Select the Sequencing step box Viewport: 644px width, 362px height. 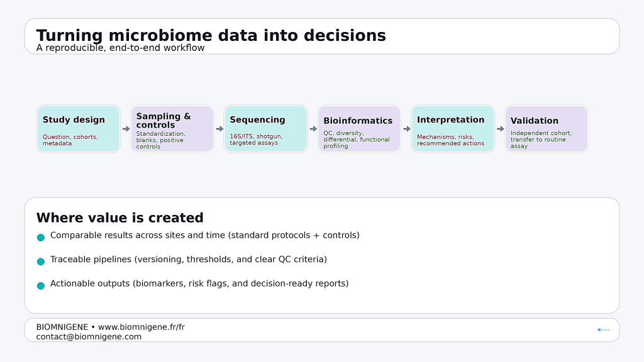[266, 129]
